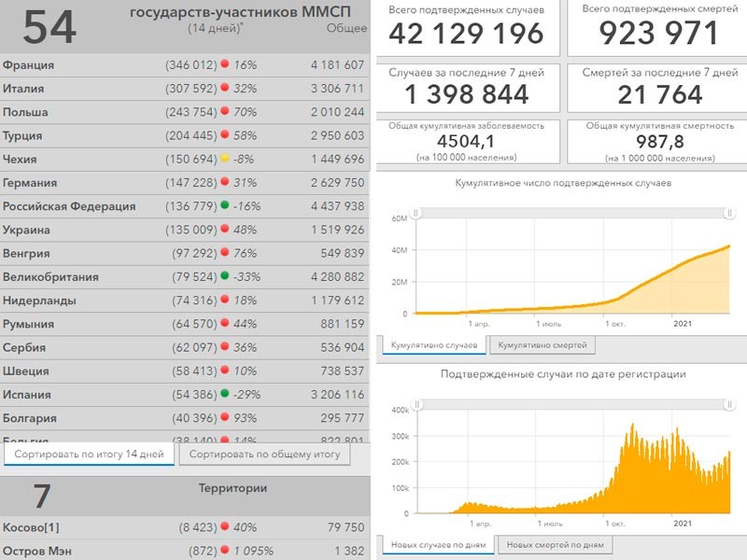Click the right range handle of daily cases chart

(728, 404)
